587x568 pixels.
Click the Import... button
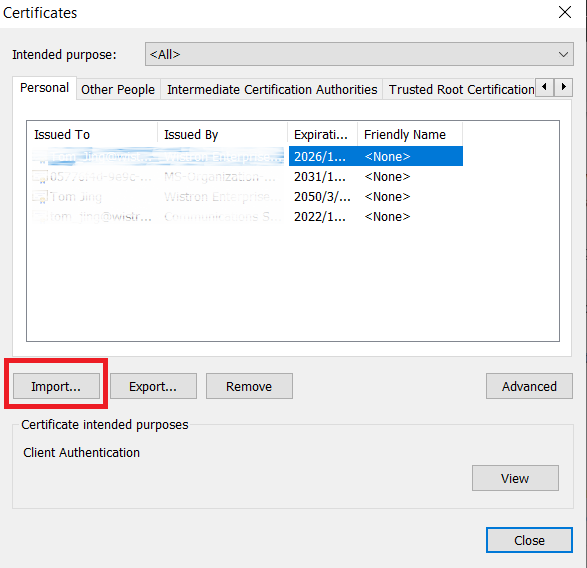tap(56, 386)
